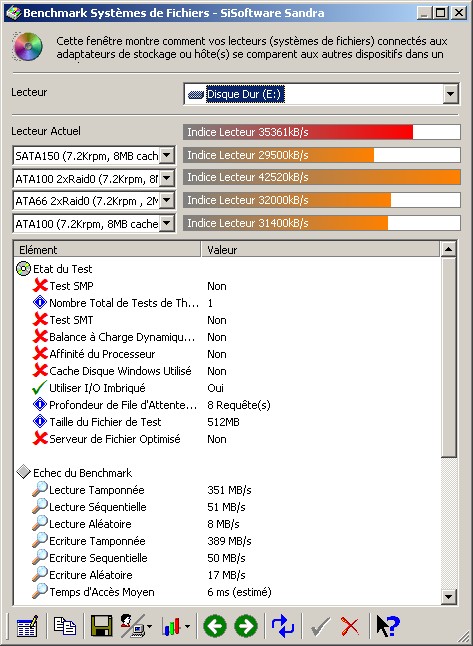Screen dimensions: 473x646
Task: Click red X icon beside Serveur de Fichier Optimisé
Action: coord(40,439)
